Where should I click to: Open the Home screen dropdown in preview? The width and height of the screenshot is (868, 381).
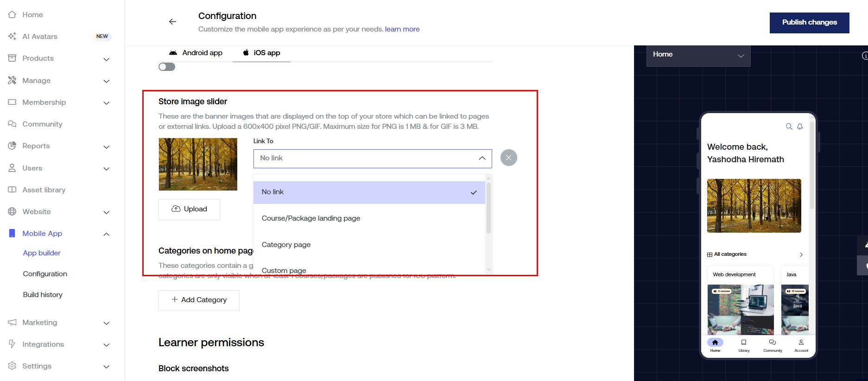(x=698, y=55)
